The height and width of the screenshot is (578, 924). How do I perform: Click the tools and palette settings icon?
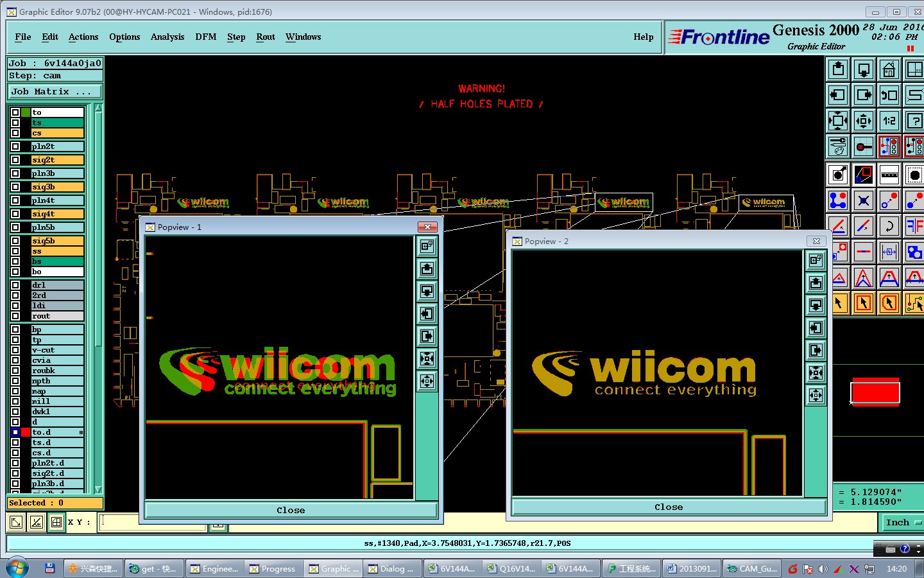point(838,146)
